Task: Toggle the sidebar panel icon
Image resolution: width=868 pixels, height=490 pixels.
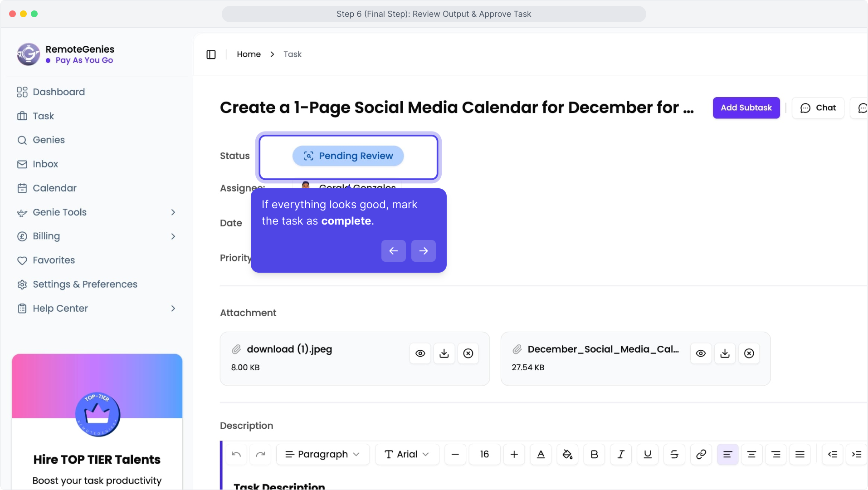Action: [211, 54]
